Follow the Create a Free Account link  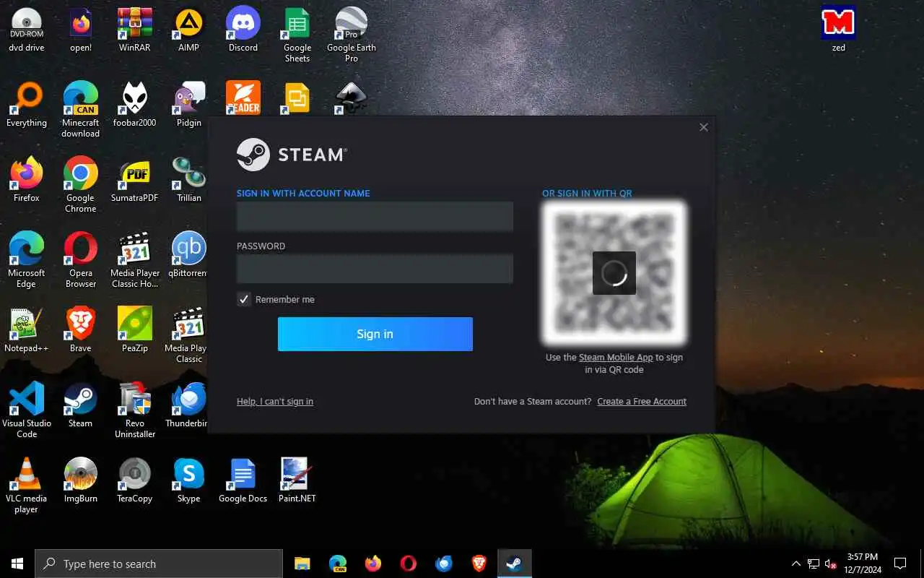click(x=642, y=402)
